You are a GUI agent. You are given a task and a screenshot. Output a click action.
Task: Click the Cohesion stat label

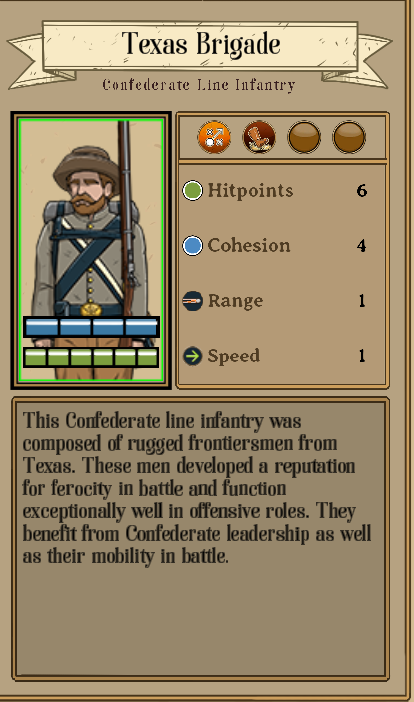[x=249, y=245]
